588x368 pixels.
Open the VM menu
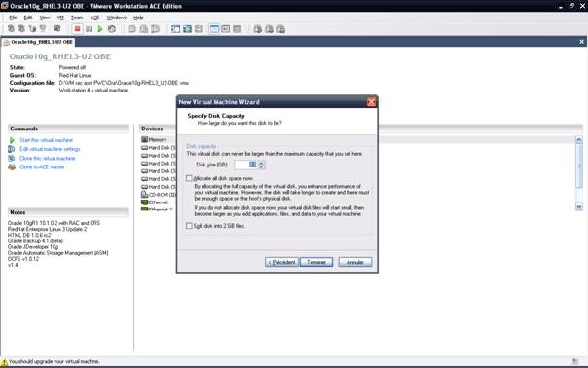point(60,18)
